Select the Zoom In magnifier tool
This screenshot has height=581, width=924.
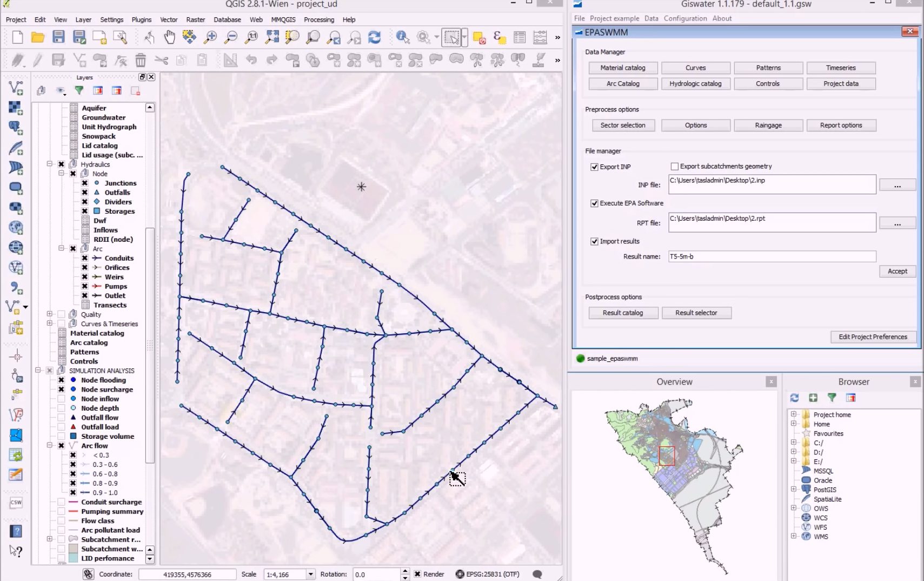point(210,37)
